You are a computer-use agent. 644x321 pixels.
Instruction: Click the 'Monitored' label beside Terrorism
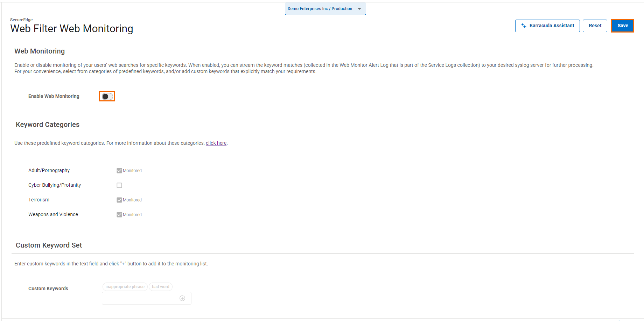point(132,200)
